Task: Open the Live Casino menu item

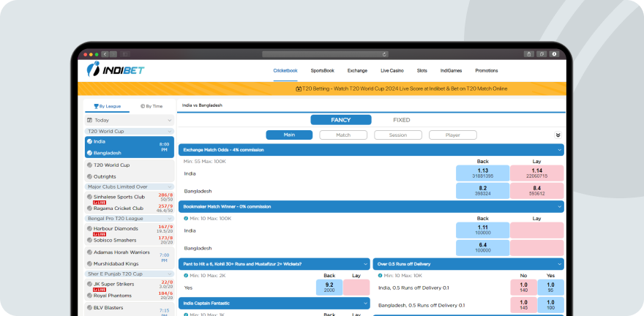Action: pos(392,70)
